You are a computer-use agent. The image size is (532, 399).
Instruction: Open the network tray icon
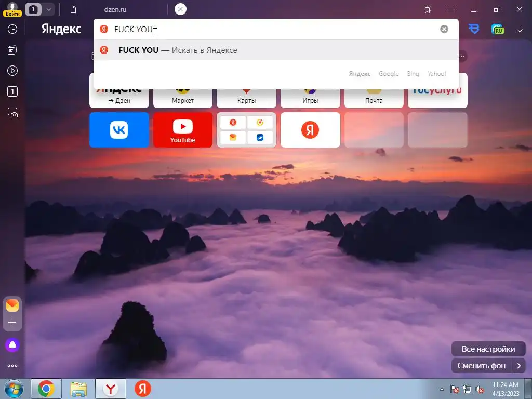click(x=467, y=389)
